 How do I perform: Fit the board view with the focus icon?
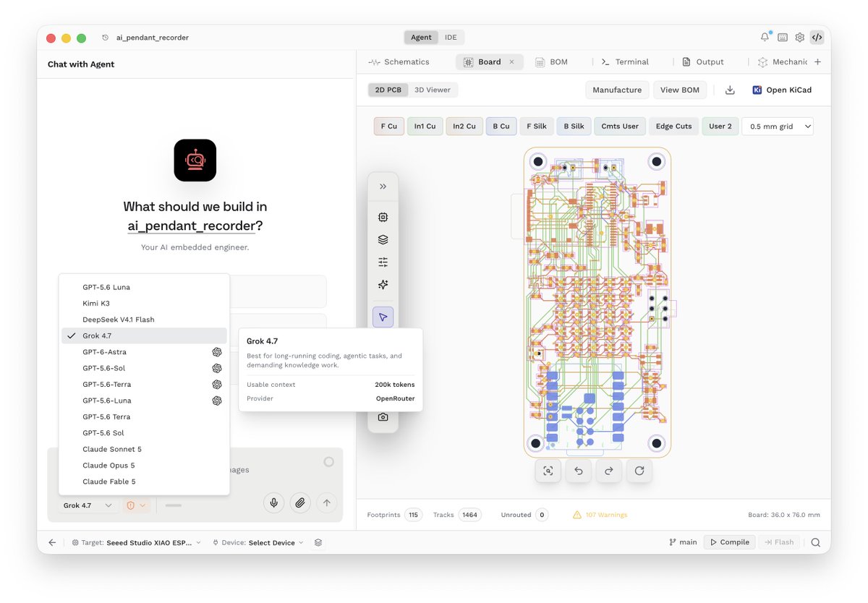(548, 471)
